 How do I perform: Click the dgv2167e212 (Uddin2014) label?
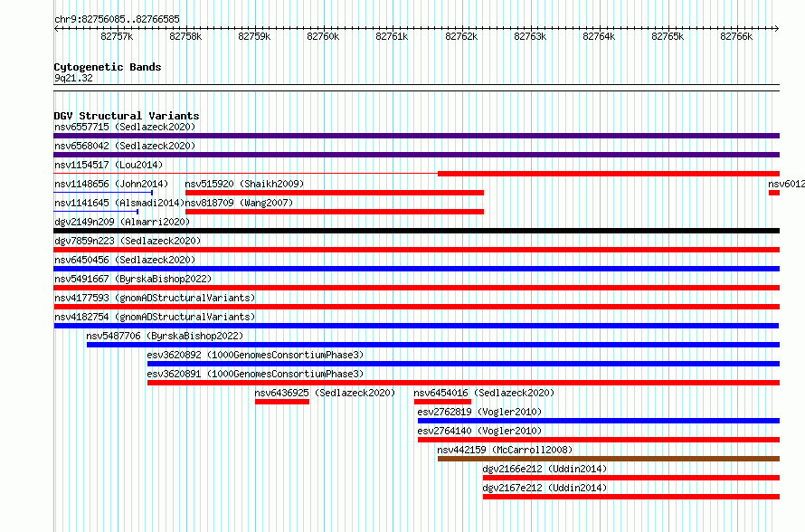pos(545,488)
